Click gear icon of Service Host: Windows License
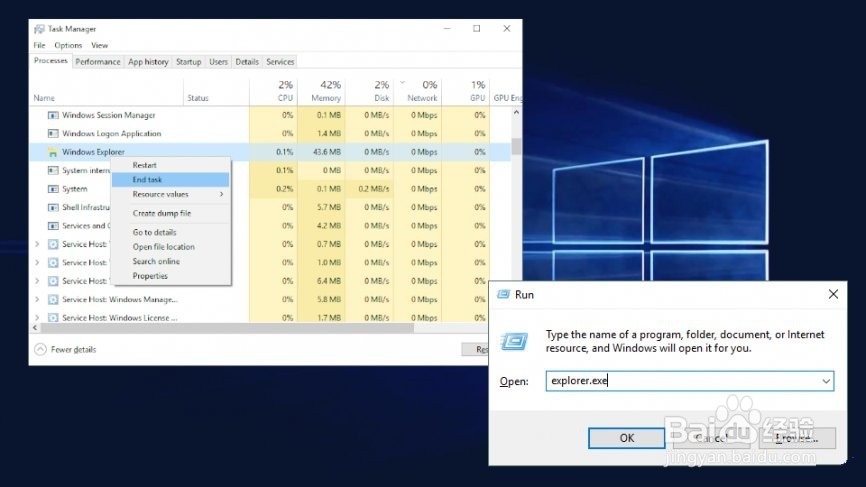The width and height of the screenshot is (866, 487). [x=53, y=318]
